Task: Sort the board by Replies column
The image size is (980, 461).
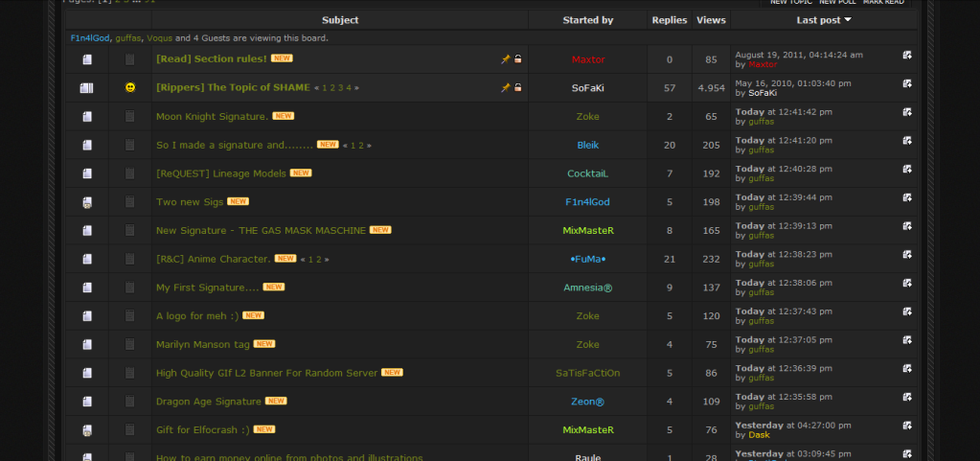Action: tap(669, 20)
